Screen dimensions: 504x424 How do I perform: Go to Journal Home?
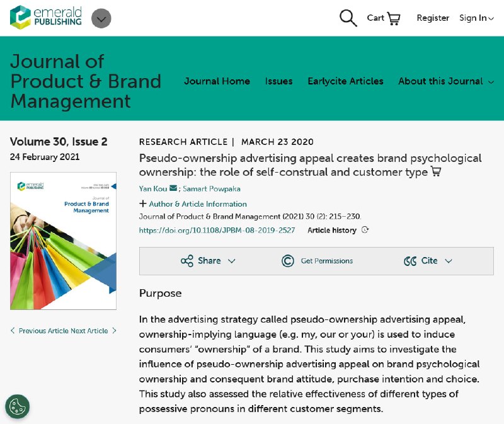[x=217, y=81]
